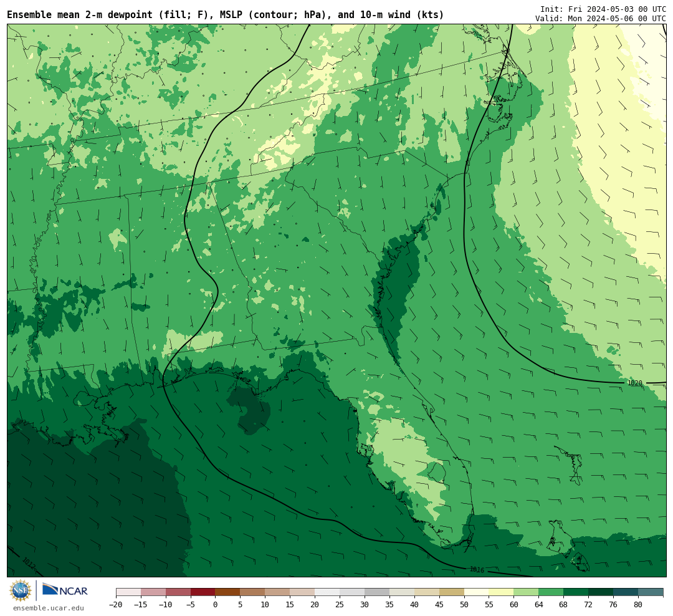Click the NSF logo icon

[21, 590]
